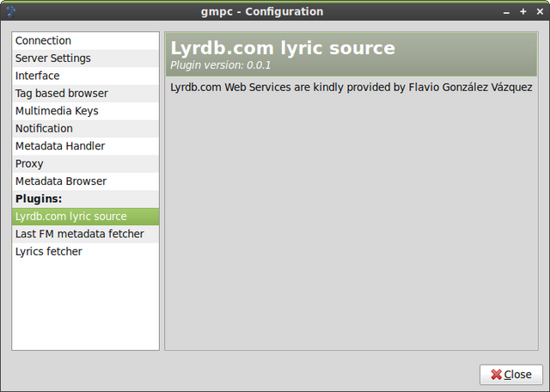Image resolution: width=550 pixels, height=392 pixels.
Task: Open Tag based browser settings
Action: click(x=85, y=94)
